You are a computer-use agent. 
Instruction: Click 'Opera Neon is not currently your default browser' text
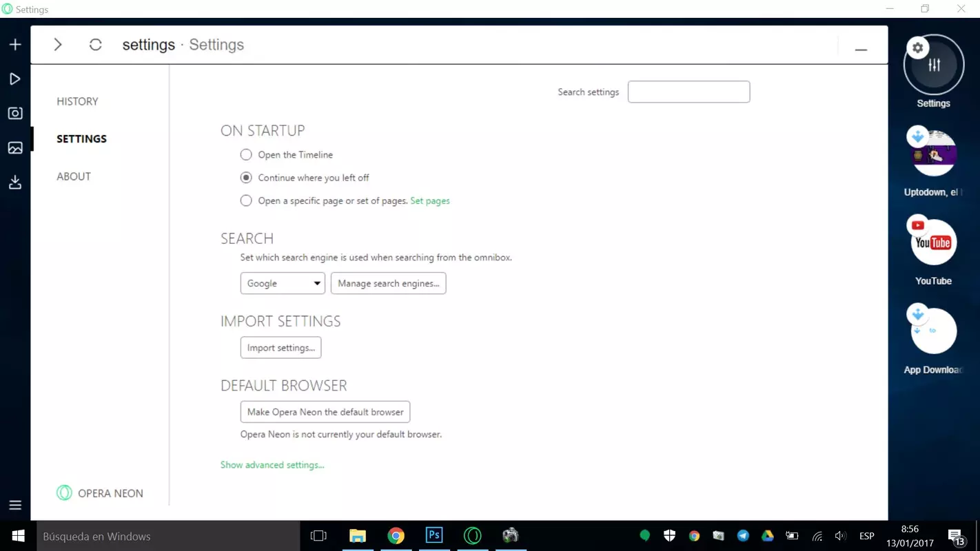tap(341, 435)
